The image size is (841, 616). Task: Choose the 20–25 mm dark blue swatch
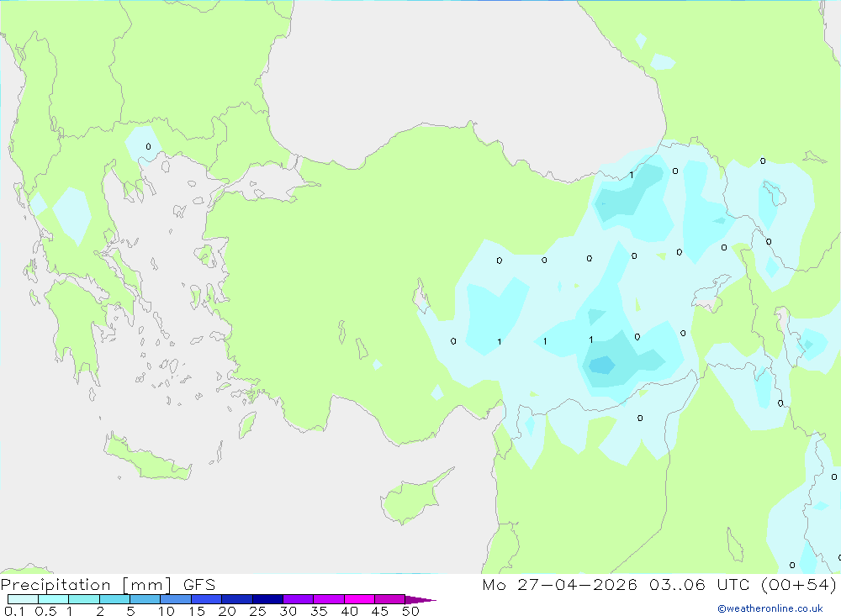(237, 599)
